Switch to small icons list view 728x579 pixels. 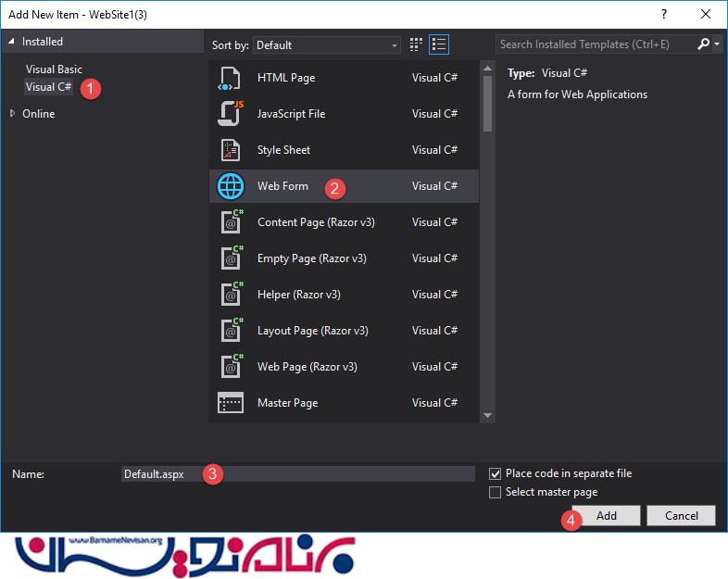click(x=439, y=44)
